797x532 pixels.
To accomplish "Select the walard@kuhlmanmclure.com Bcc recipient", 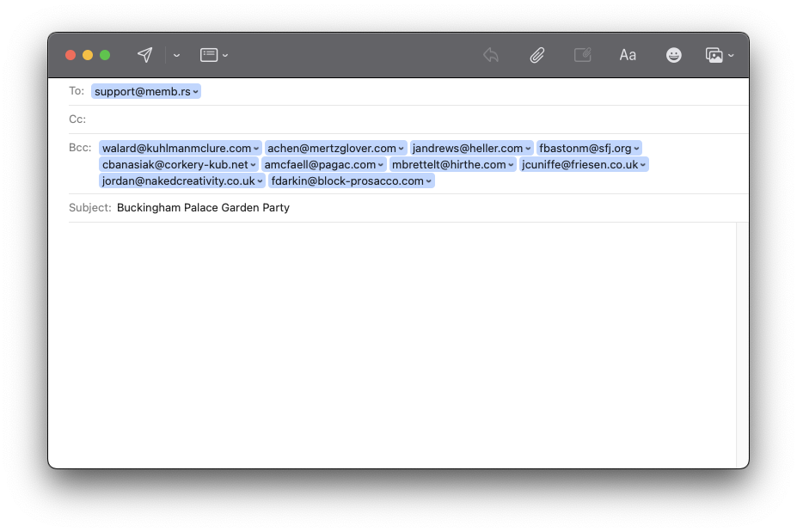I will click(x=176, y=148).
